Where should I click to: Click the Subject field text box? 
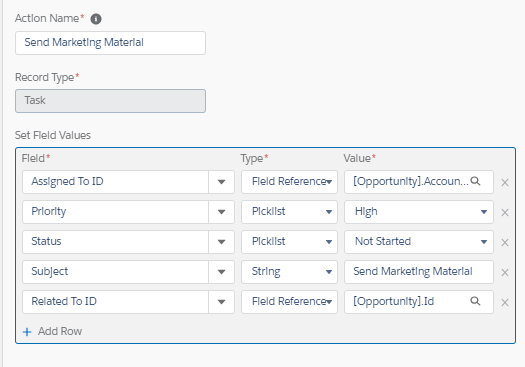pos(116,272)
